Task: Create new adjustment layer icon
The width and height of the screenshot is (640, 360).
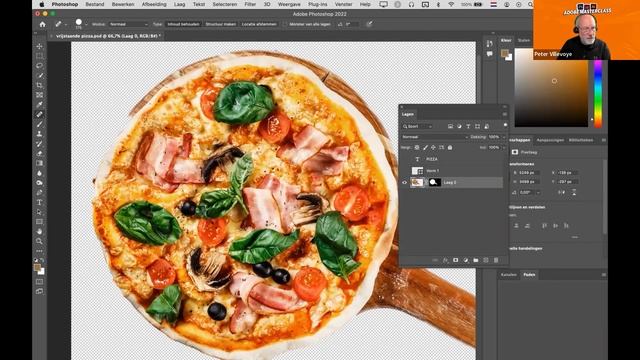Action: click(x=466, y=260)
